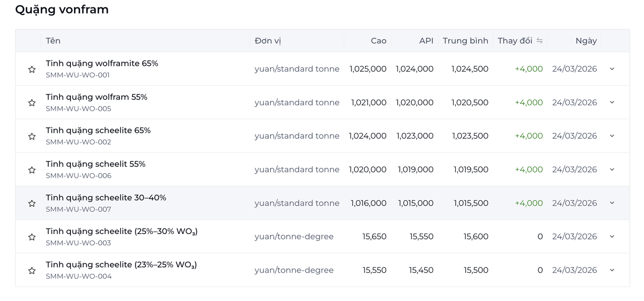Star the Tinh quặng wolfram 55% row
Image resolution: width=644 pixels, height=301 pixels.
point(32,103)
